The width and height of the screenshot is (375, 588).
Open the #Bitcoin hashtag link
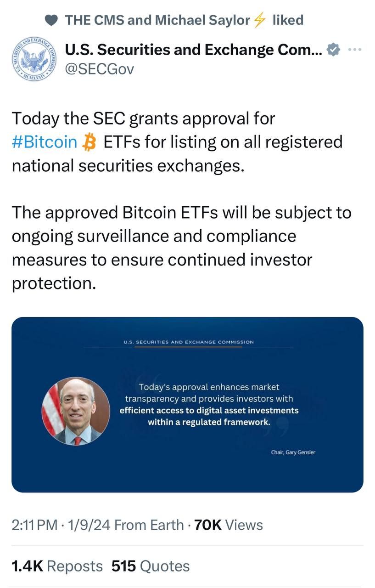45,142
